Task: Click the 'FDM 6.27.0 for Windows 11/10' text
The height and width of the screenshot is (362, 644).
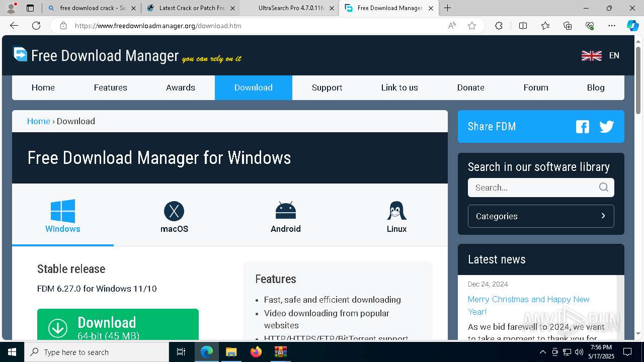Action: (97, 289)
